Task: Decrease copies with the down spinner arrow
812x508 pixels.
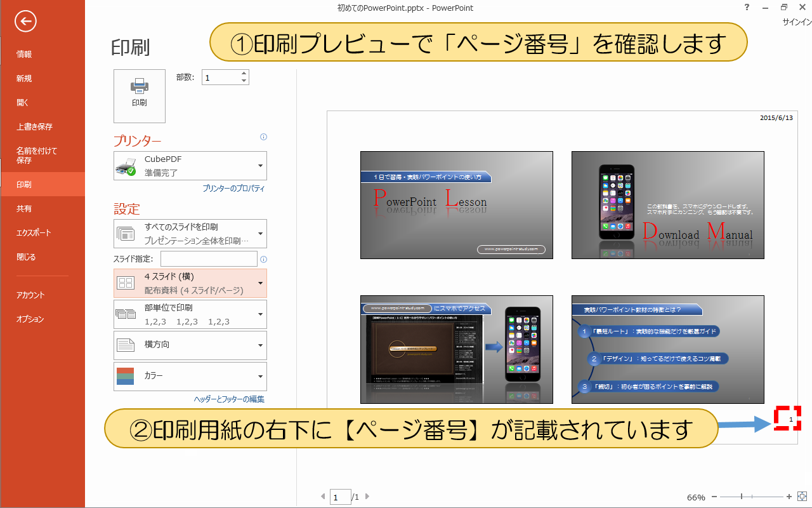Action: pyautogui.click(x=244, y=81)
